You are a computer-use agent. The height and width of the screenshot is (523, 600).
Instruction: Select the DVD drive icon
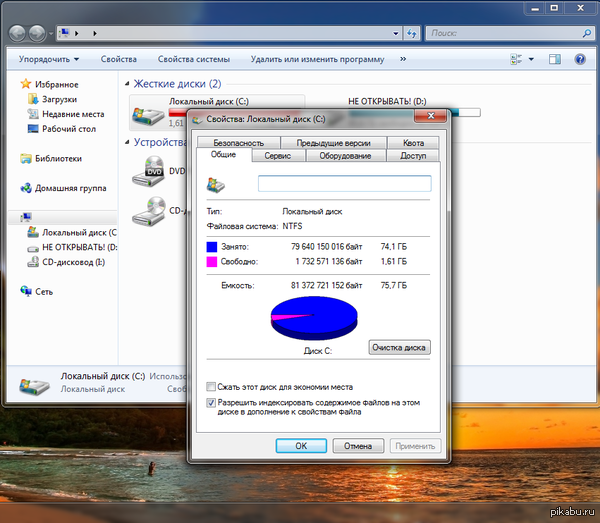(148, 171)
